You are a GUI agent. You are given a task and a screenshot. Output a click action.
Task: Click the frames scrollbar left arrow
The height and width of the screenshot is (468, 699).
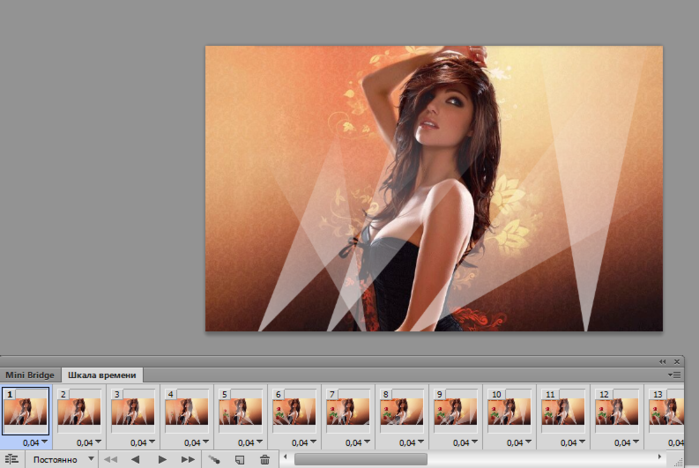(286, 457)
